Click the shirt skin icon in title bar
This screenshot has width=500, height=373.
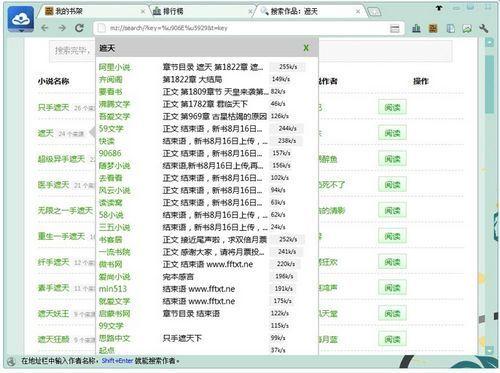(x=439, y=8)
